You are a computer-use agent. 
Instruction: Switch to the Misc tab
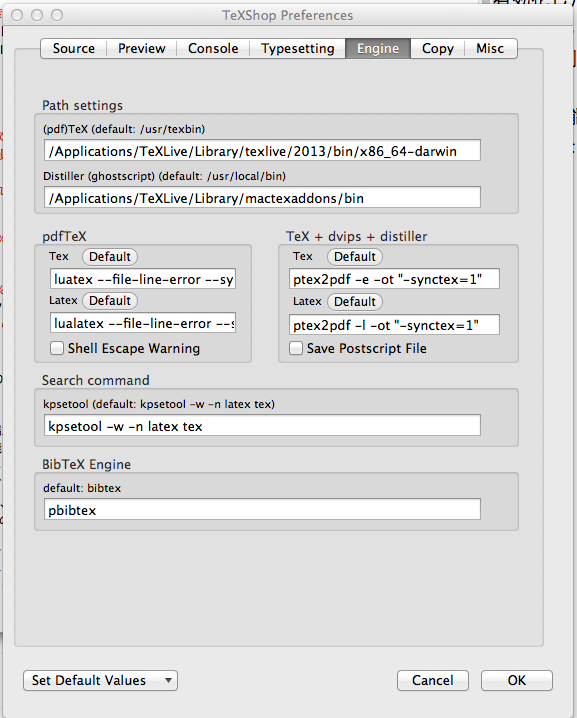(490, 49)
